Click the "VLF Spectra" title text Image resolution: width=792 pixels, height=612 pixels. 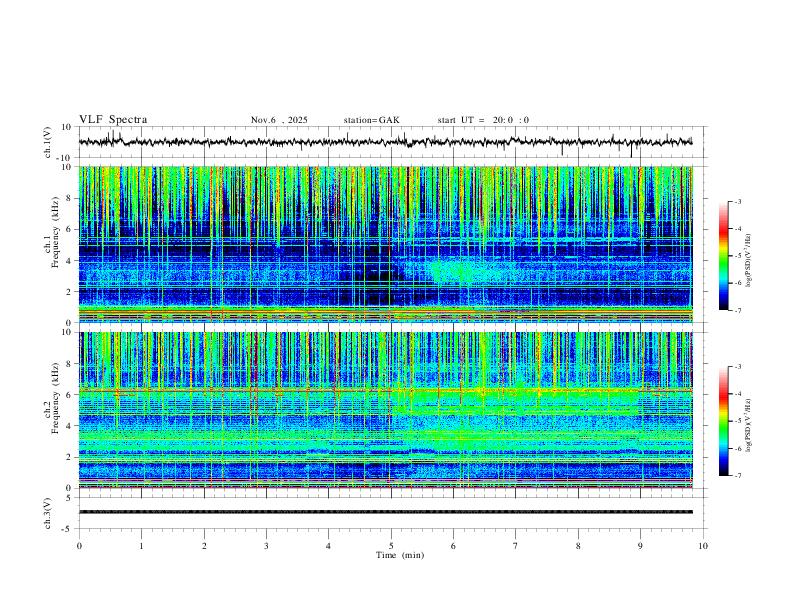(113, 120)
